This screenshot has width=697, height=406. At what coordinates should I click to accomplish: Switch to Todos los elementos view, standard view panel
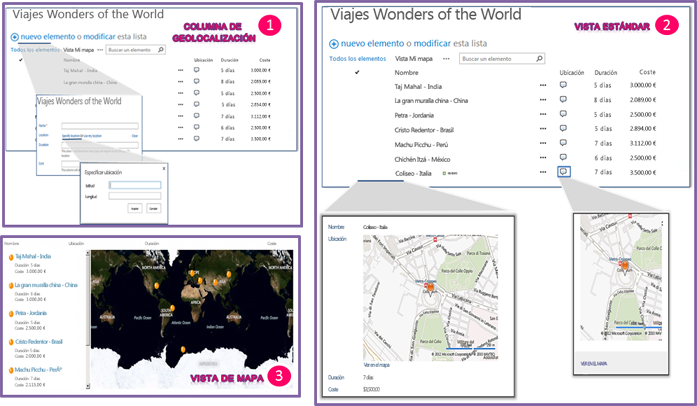pyautogui.click(x=357, y=59)
